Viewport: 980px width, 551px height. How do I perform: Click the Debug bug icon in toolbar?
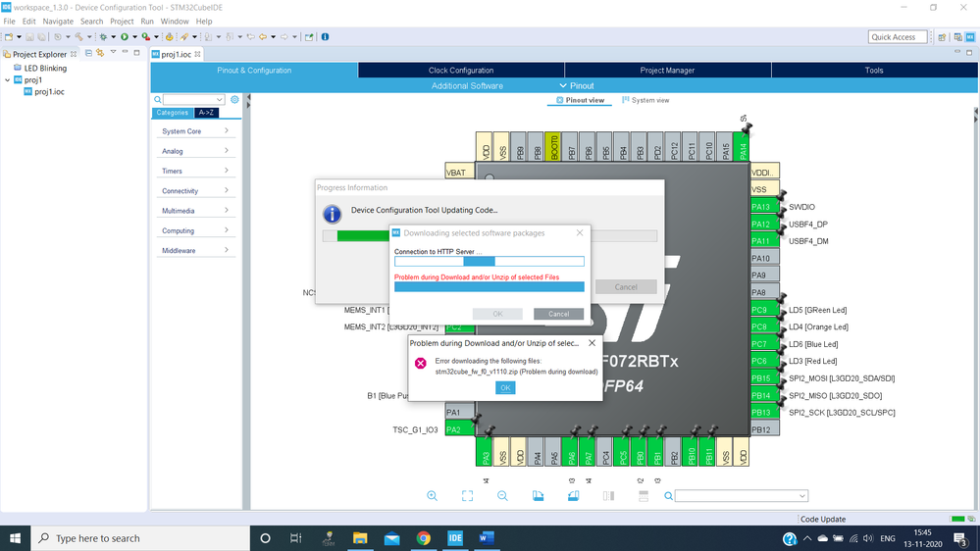click(103, 37)
